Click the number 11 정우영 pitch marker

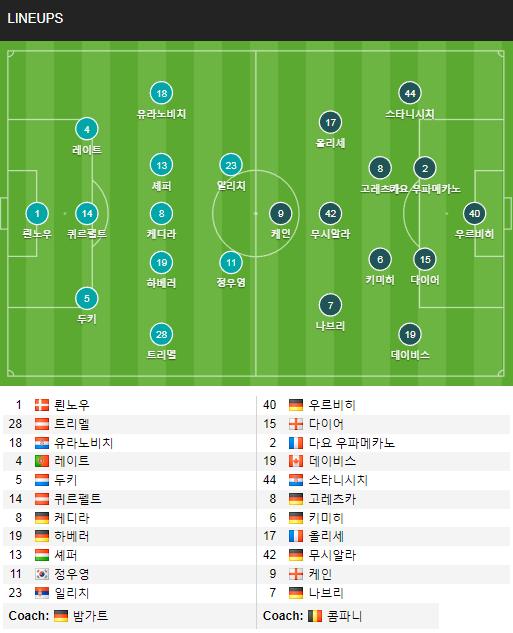point(231,263)
